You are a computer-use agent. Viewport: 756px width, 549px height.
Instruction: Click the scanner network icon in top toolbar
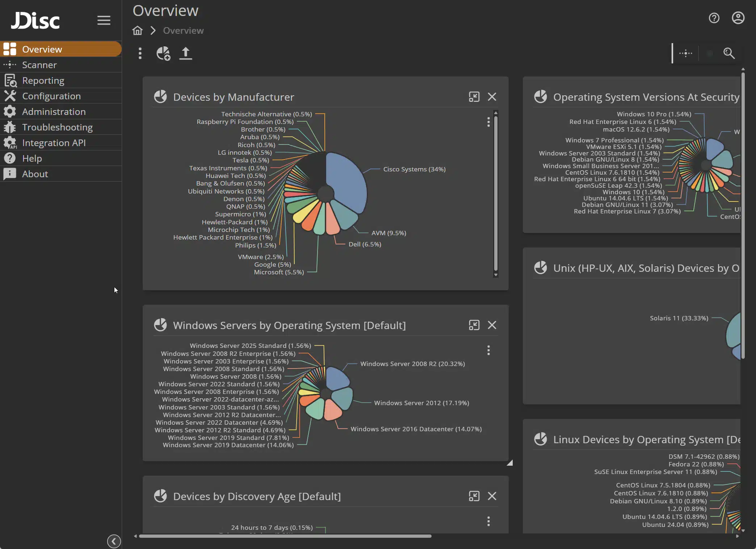[x=685, y=53]
